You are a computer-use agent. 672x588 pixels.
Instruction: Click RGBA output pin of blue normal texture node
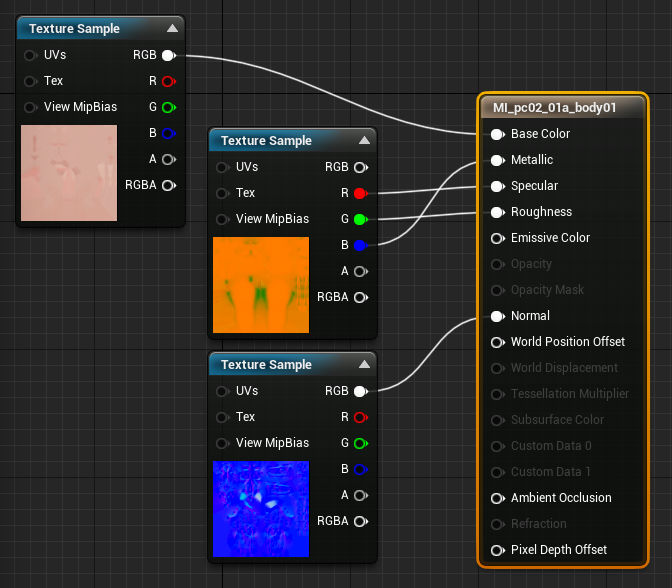(x=361, y=521)
